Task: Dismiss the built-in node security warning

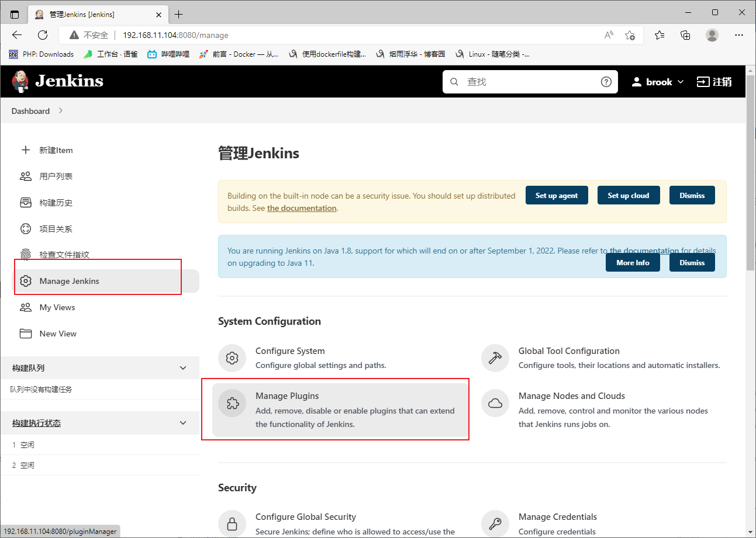Action: [x=692, y=195]
